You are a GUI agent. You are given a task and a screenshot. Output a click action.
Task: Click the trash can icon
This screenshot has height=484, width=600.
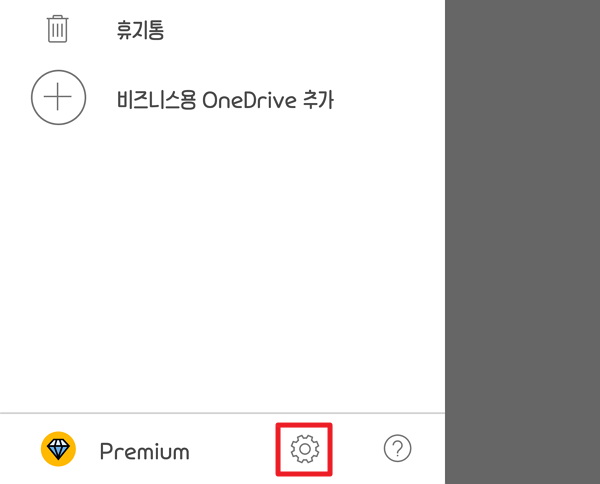(57, 29)
